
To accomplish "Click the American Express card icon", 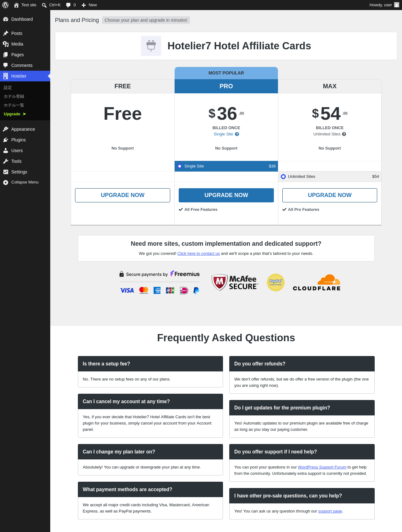I will (x=157, y=291).
